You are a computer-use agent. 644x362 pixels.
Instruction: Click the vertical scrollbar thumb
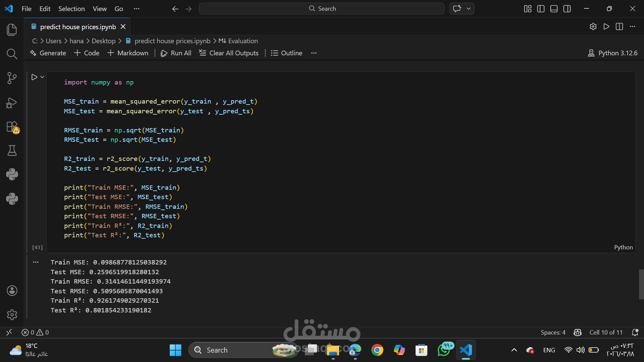tap(641, 284)
